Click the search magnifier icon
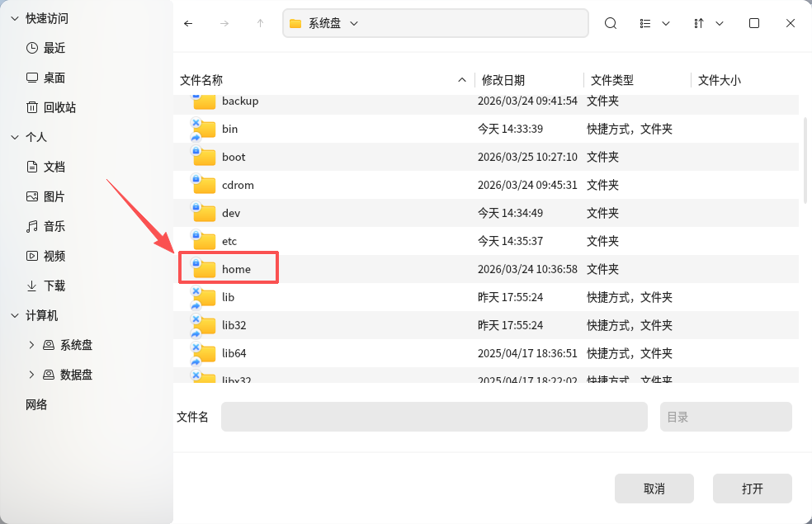Viewport: 812px width, 524px height. (x=611, y=23)
